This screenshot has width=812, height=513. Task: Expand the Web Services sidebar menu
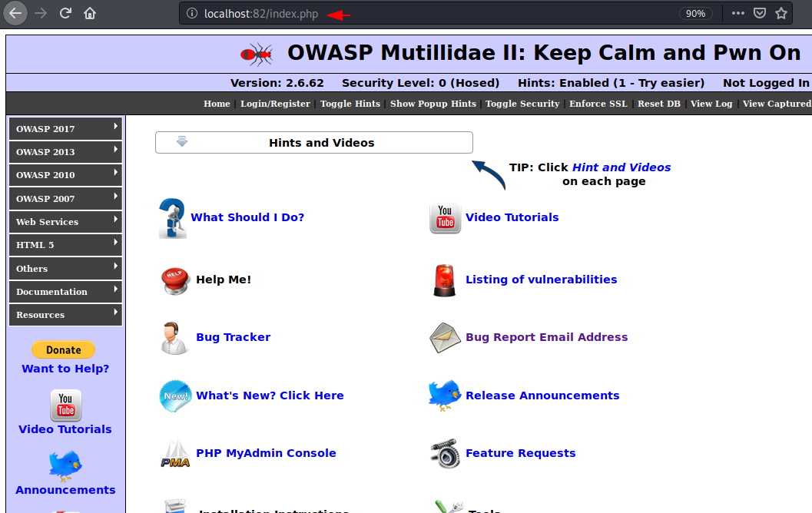tap(66, 222)
